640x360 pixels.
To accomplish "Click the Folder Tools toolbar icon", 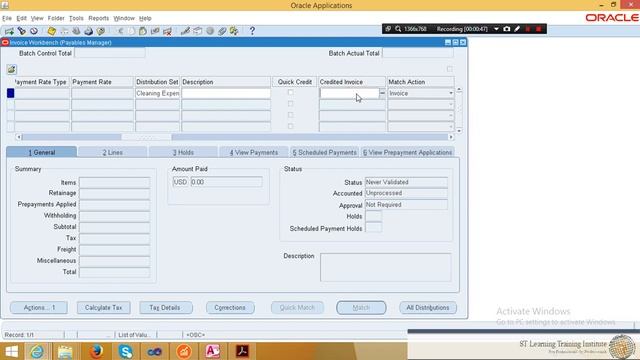I will point(234,31).
